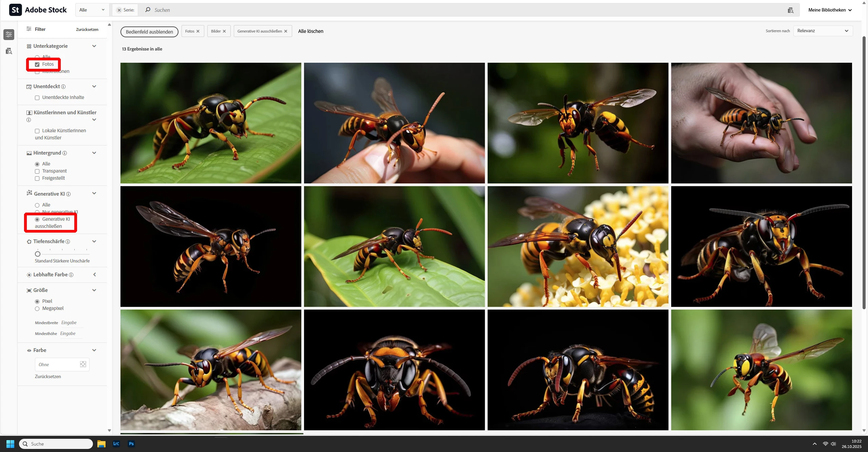Collapse the Unterkategorie section

click(x=94, y=46)
